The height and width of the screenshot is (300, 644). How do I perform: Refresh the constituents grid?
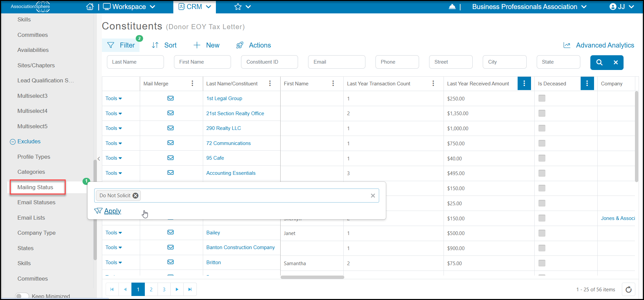[629, 289]
